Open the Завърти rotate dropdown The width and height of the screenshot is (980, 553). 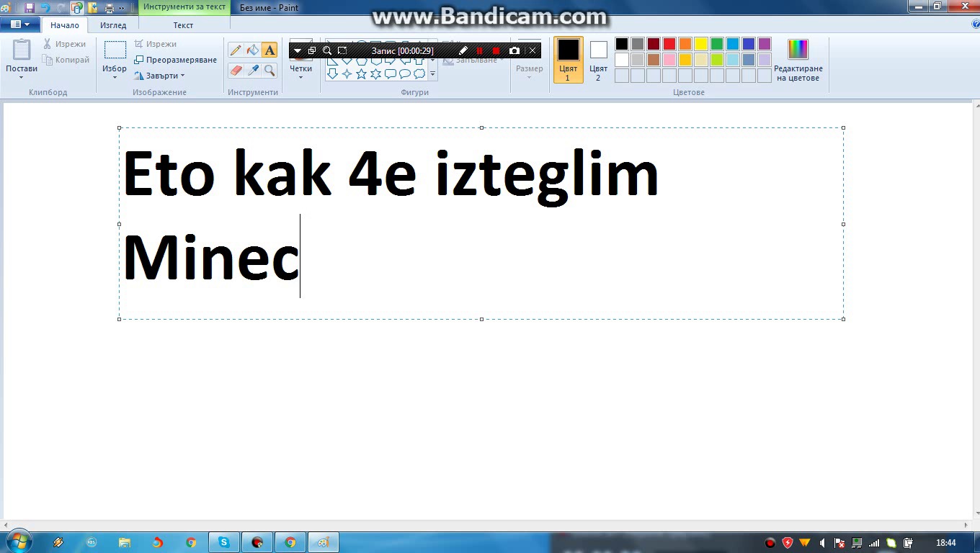click(160, 76)
